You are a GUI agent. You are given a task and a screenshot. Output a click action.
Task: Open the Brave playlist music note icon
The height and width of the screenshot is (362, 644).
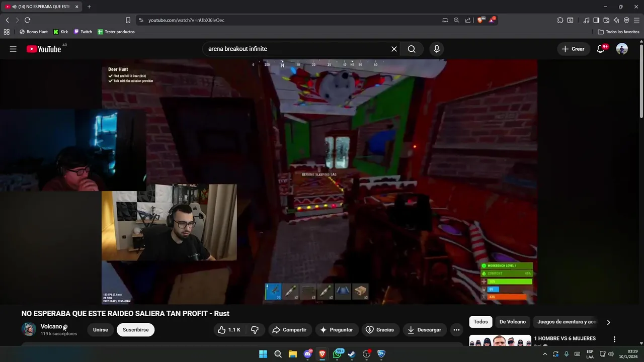pyautogui.click(x=586, y=20)
